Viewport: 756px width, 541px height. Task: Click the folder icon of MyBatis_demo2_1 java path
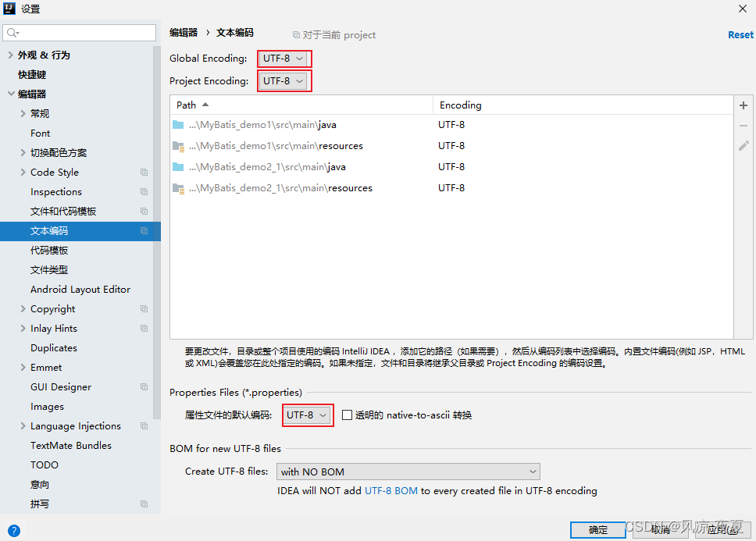[x=178, y=167]
